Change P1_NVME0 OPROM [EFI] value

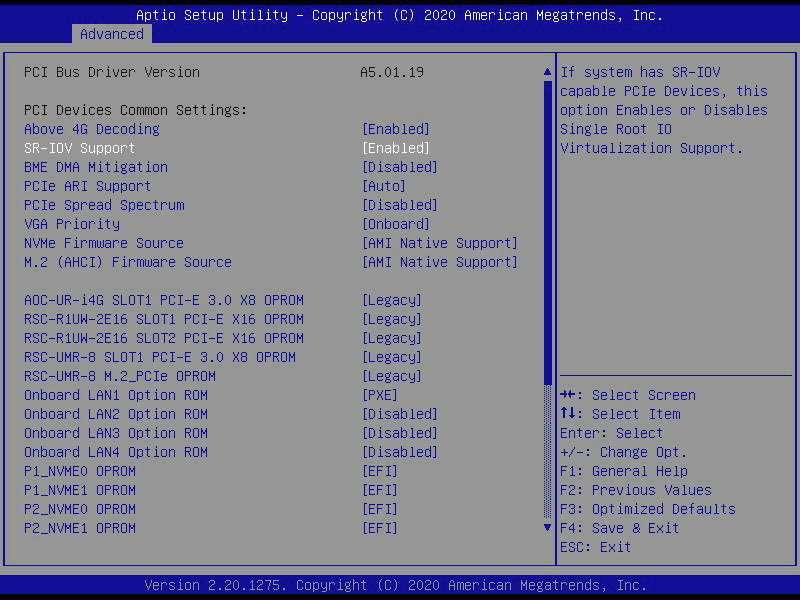tap(380, 471)
